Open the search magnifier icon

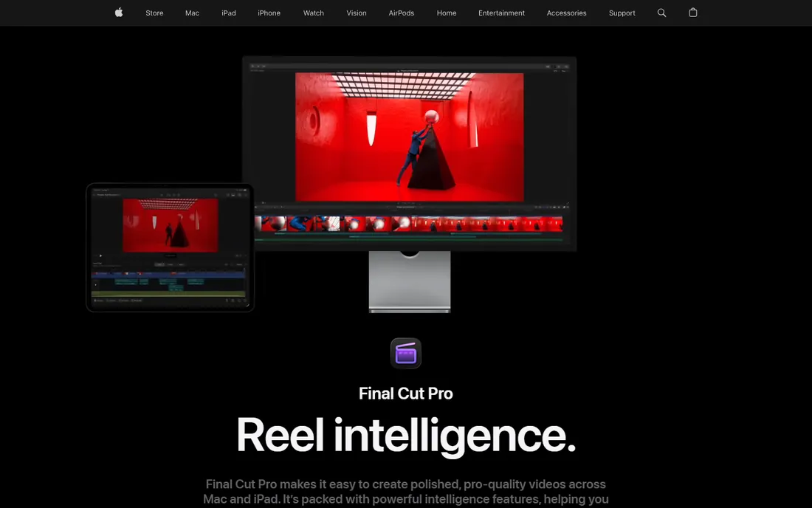(x=661, y=13)
